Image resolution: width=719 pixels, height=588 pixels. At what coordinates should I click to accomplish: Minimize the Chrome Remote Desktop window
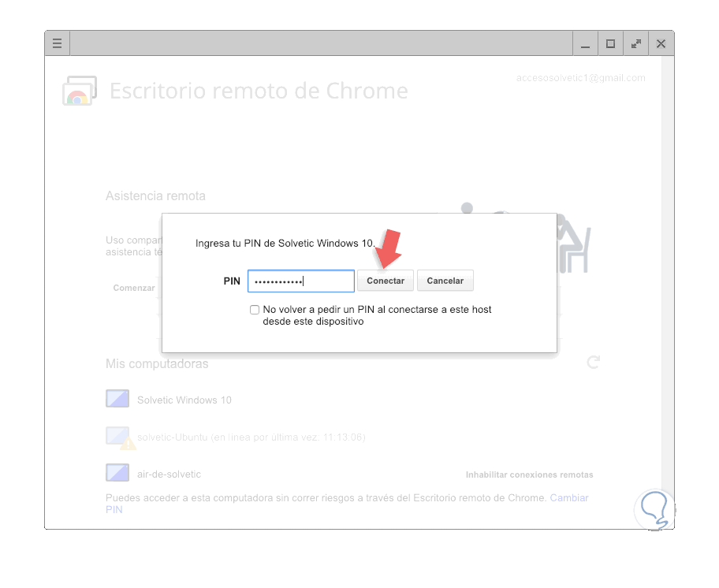(585, 43)
